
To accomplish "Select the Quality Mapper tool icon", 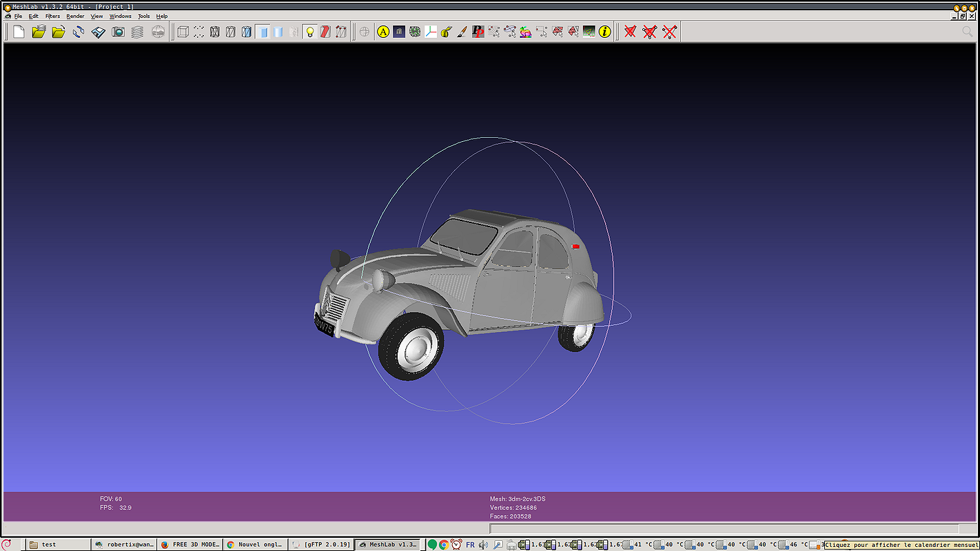I will point(415,32).
